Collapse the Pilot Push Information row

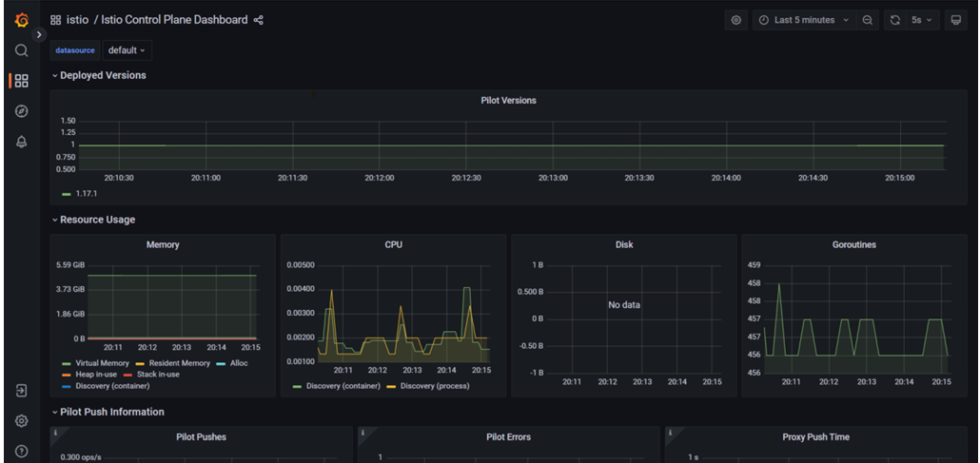108,412
